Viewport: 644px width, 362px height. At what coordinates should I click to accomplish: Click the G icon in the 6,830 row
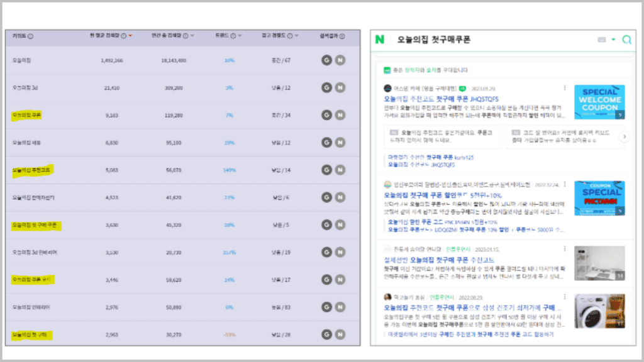pos(326,143)
